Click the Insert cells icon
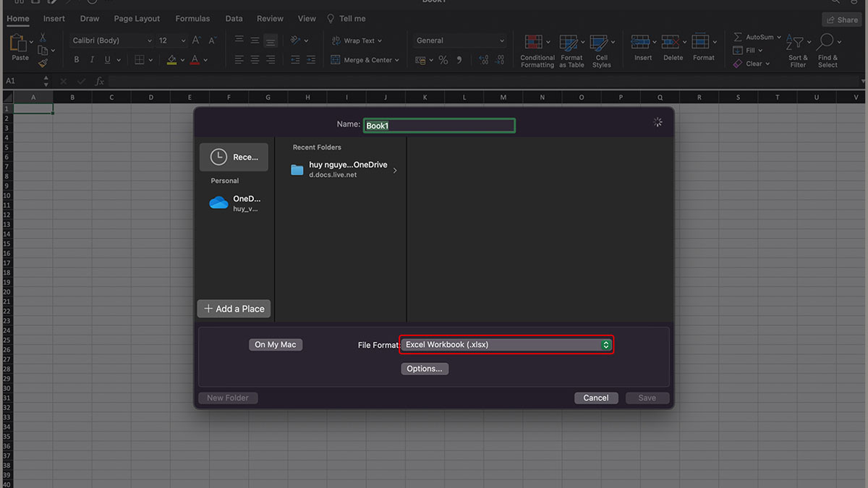The image size is (868, 488). tap(640, 42)
